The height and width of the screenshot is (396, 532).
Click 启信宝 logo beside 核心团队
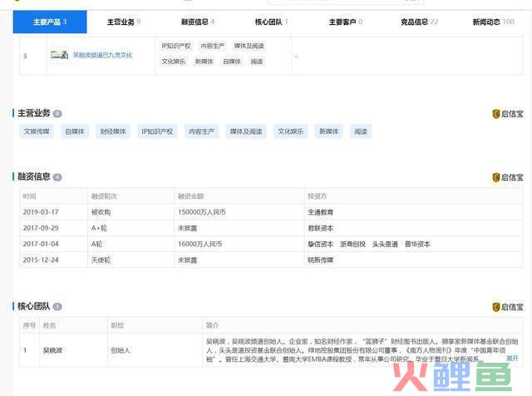point(508,307)
